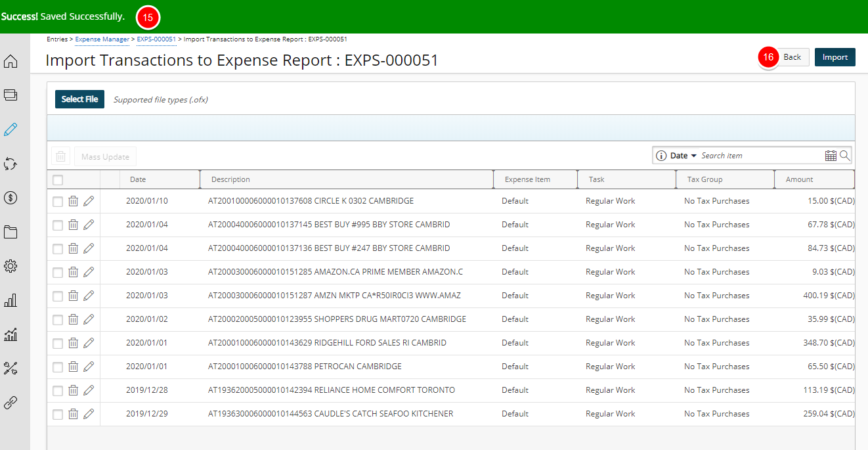Screen dimensions: 868x450
Task: Click the Import button
Action: click(835, 57)
